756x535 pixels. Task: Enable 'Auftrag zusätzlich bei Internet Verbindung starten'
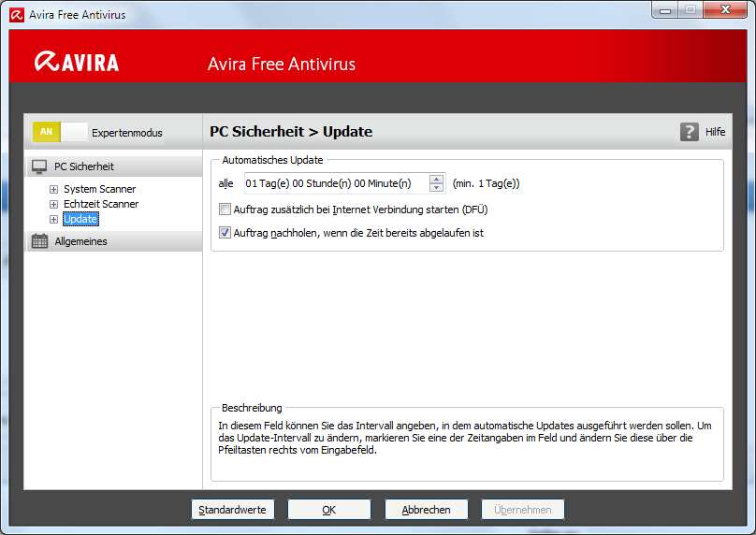point(225,210)
